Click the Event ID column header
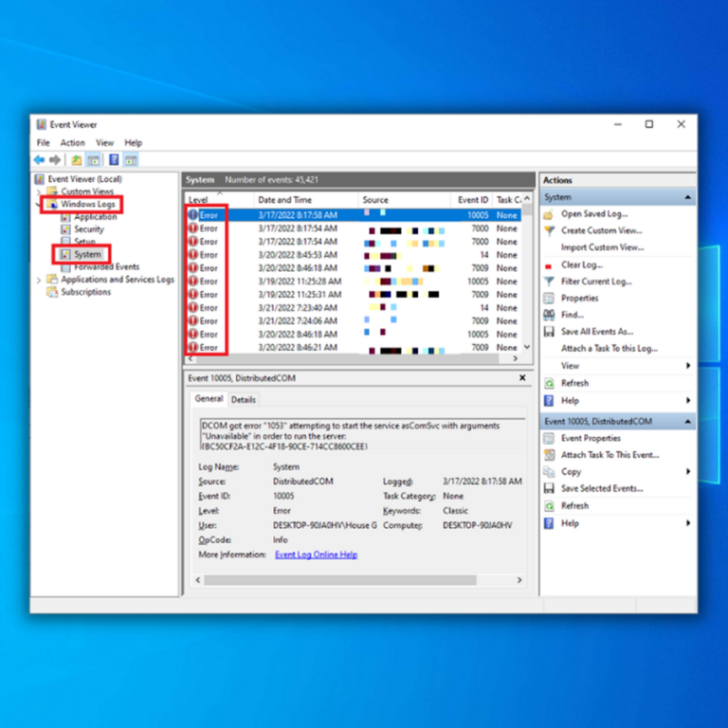This screenshot has height=728, width=728. click(x=472, y=200)
